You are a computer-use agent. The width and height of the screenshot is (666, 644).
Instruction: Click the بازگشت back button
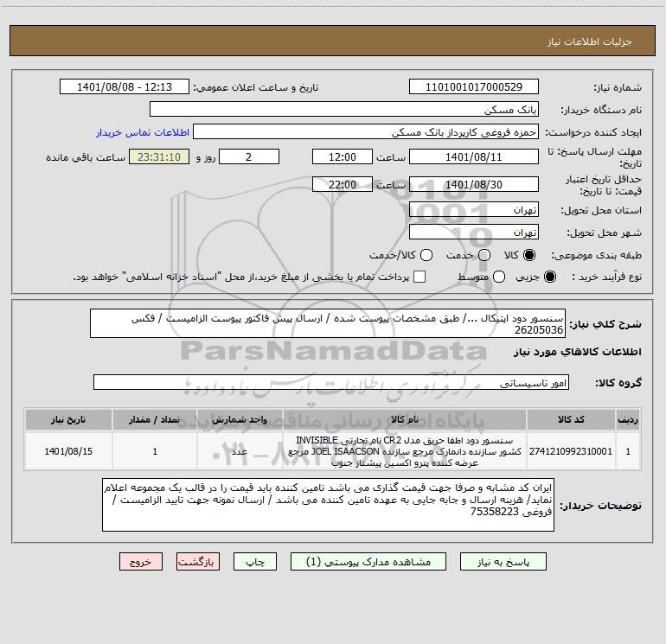click(x=198, y=562)
